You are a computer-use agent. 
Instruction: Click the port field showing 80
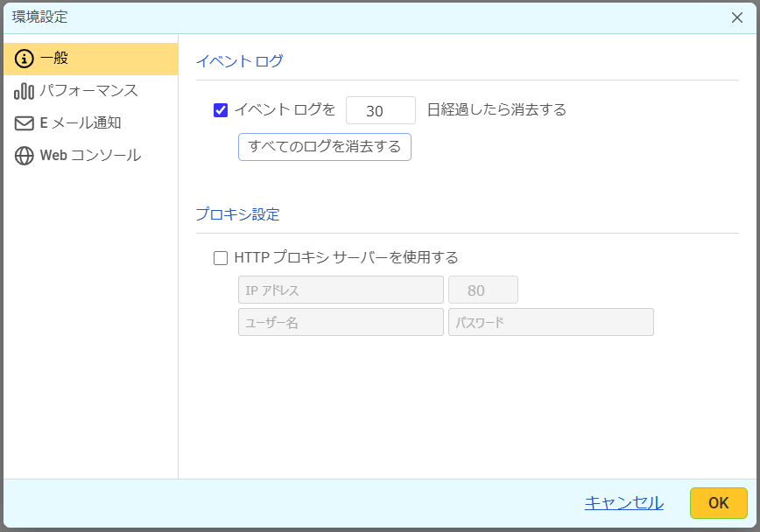[483, 290]
